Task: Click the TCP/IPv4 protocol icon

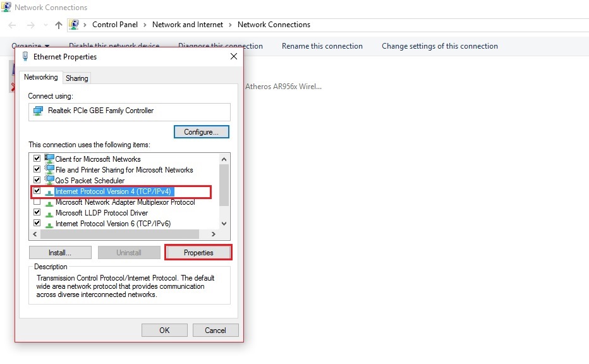Action: pos(49,192)
